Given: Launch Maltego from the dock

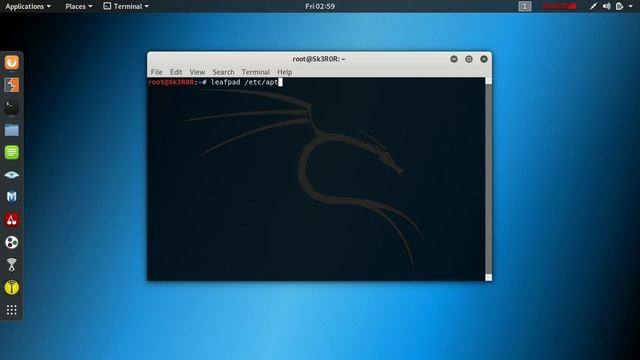Looking at the screenshot, I should (11, 197).
